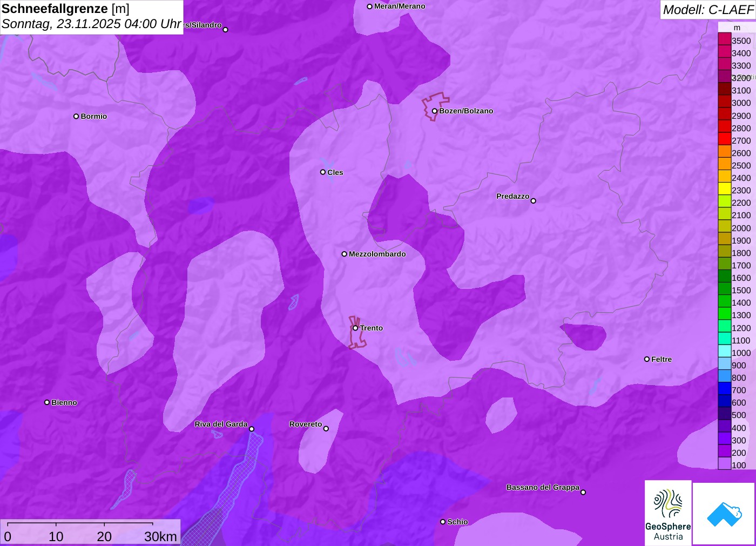This screenshot has height=546, width=756.
Task: Click the 10 scale bar tick label
Action: pyautogui.click(x=56, y=536)
